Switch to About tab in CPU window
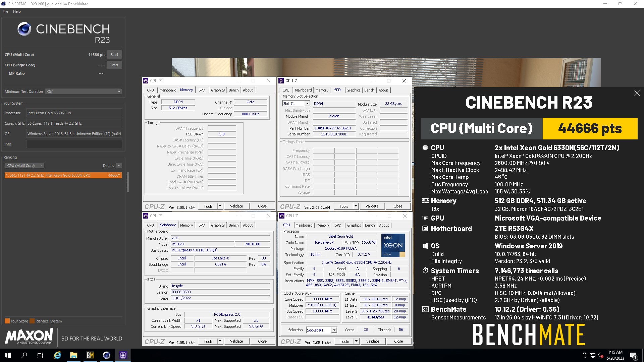 384,225
